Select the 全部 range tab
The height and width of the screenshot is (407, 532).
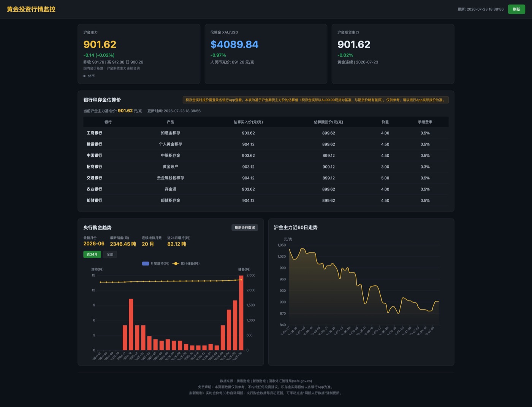tap(110, 254)
